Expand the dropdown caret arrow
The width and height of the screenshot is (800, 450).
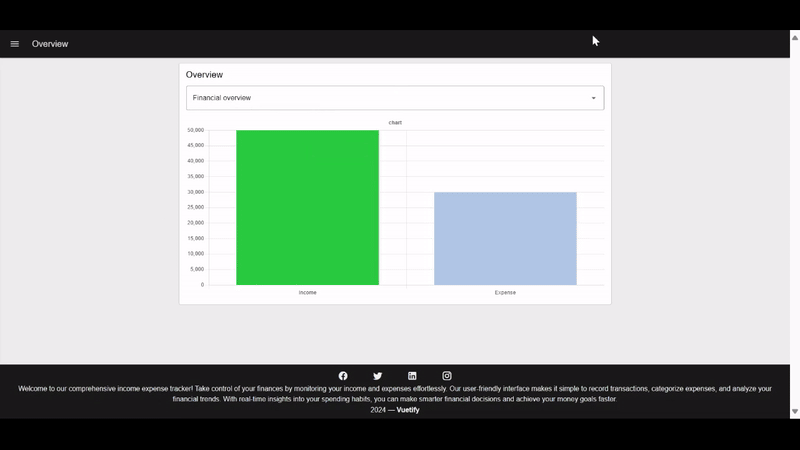pyautogui.click(x=593, y=98)
